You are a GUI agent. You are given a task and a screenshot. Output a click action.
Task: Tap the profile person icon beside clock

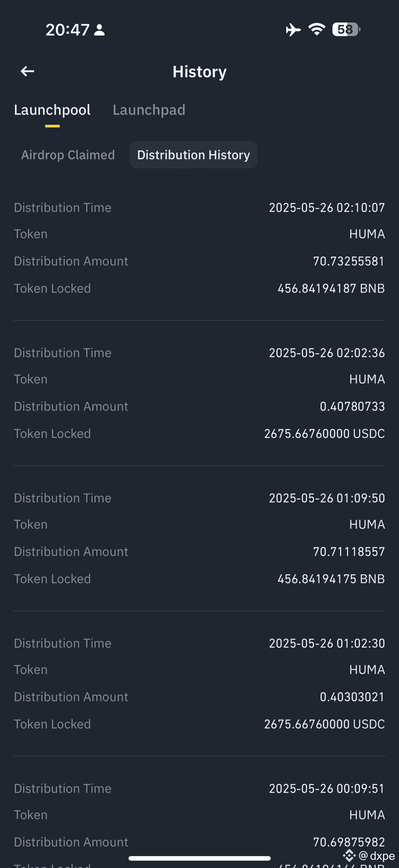click(100, 30)
